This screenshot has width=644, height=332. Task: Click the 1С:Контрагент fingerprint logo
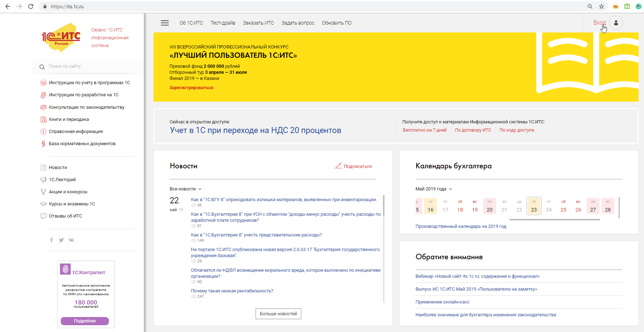[x=65, y=269]
